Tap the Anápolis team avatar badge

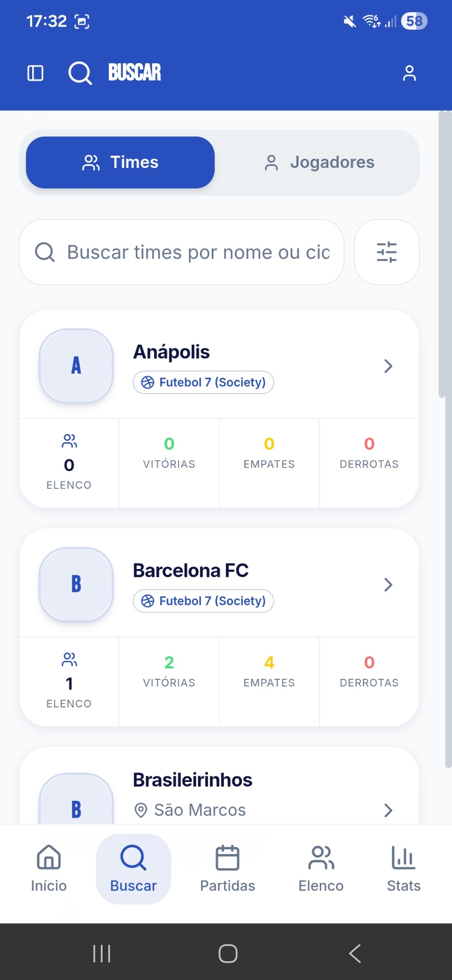pos(76,365)
